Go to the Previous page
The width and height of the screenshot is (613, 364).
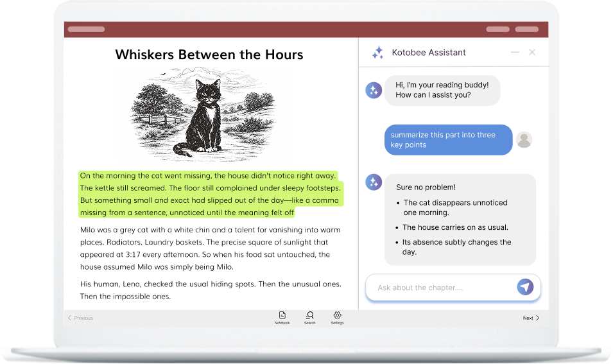(80, 318)
